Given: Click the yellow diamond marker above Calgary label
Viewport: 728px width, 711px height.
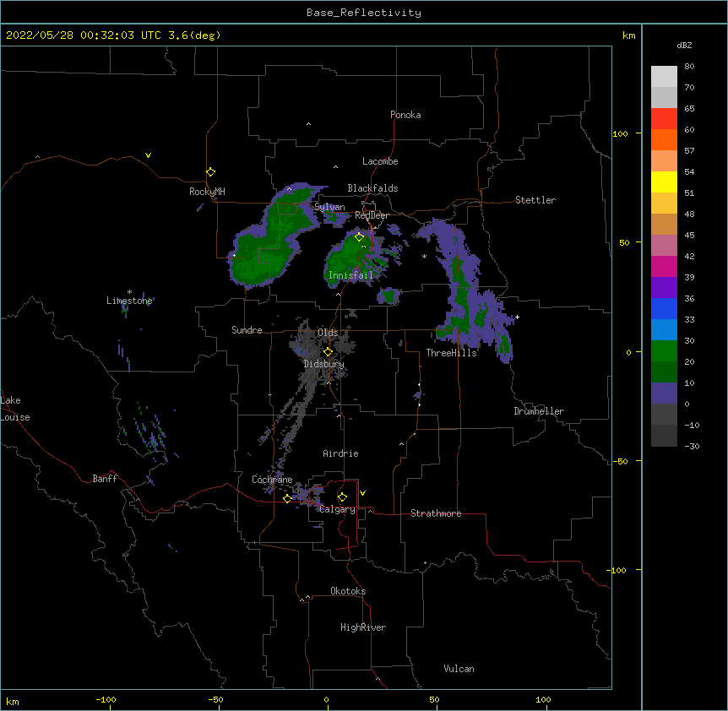Looking at the screenshot, I should pos(342,497).
